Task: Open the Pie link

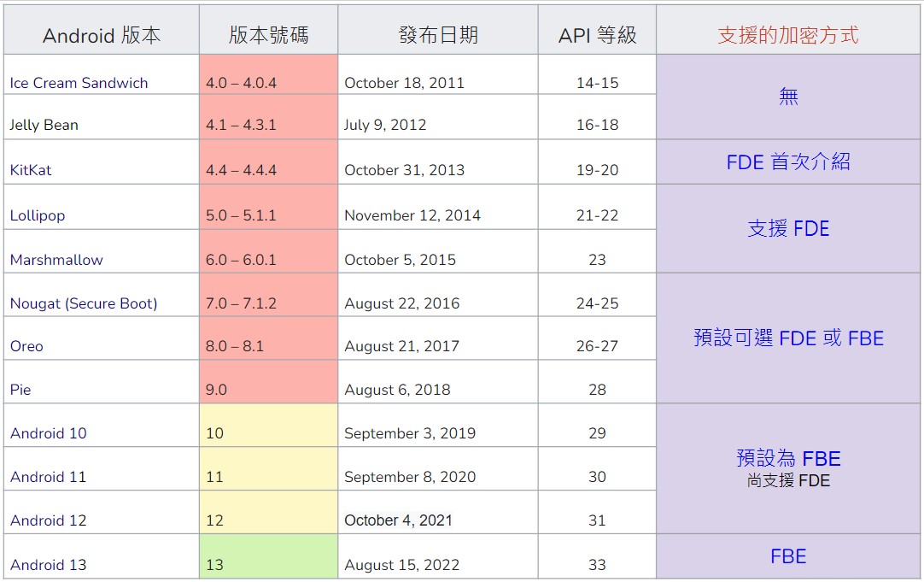Action: pos(20,390)
